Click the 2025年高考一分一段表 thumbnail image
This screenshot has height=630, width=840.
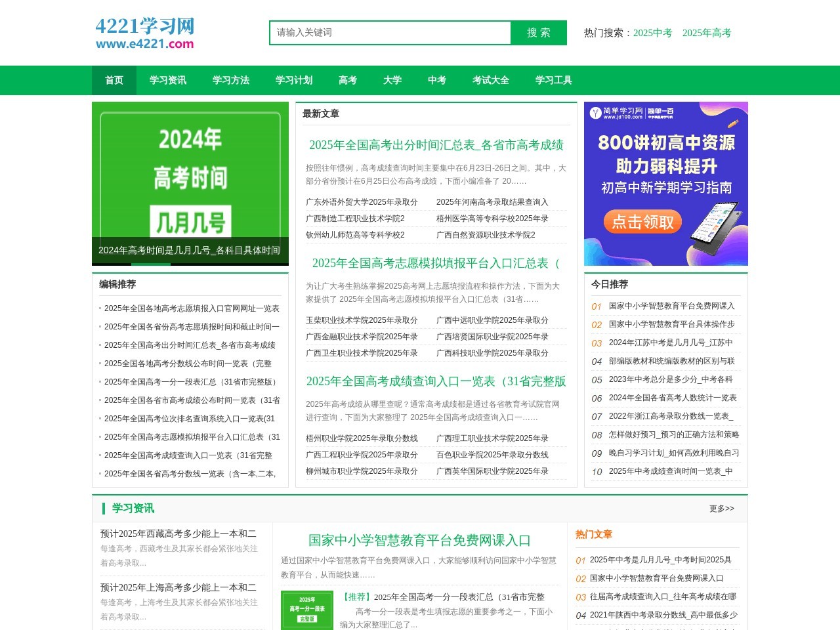(308, 610)
